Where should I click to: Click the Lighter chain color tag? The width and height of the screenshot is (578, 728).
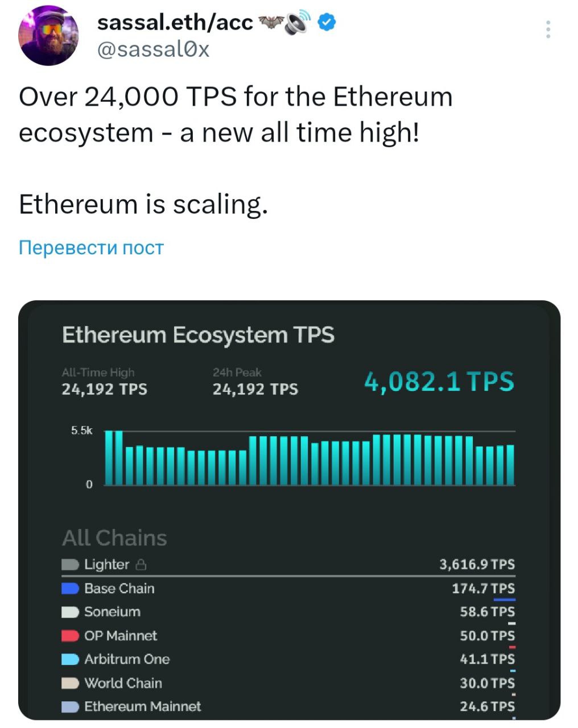[x=70, y=565]
